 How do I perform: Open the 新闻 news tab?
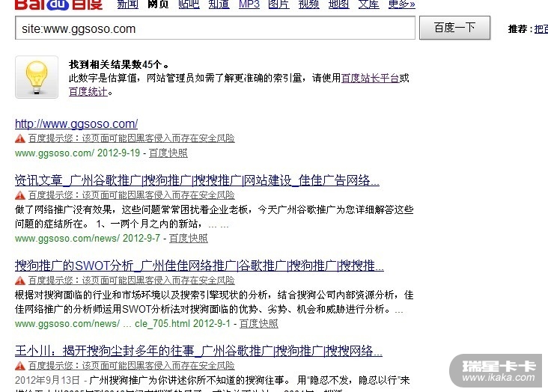click(127, 4)
